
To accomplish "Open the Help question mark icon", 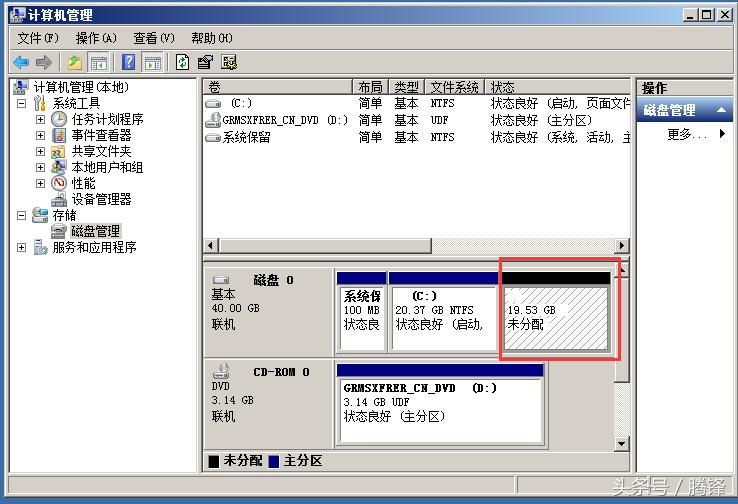I will pyautogui.click(x=128, y=62).
